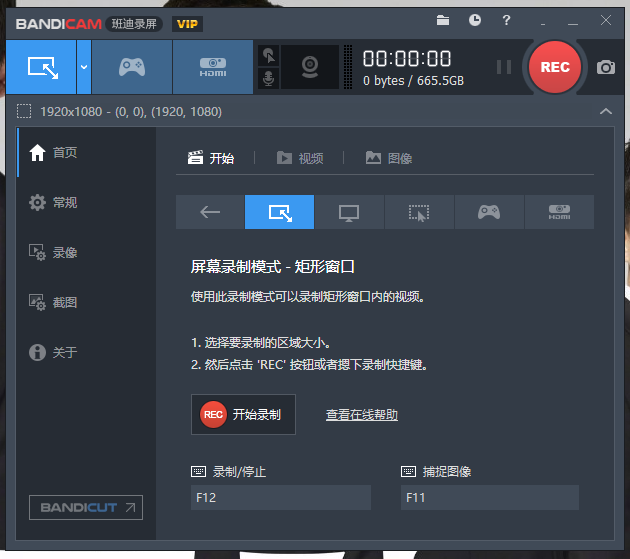Click the help question mark icon
Viewport: 630px width, 559px height.
506,20
